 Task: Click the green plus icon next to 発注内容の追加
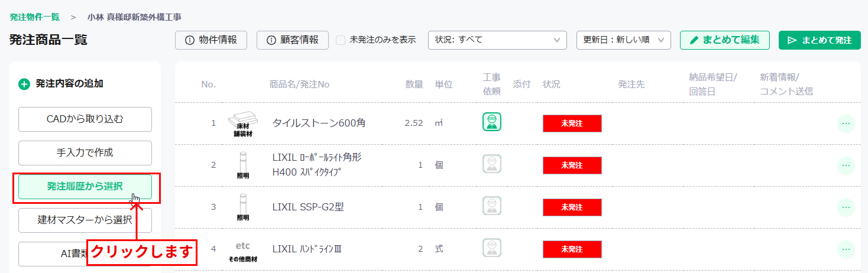[x=24, y=84]
